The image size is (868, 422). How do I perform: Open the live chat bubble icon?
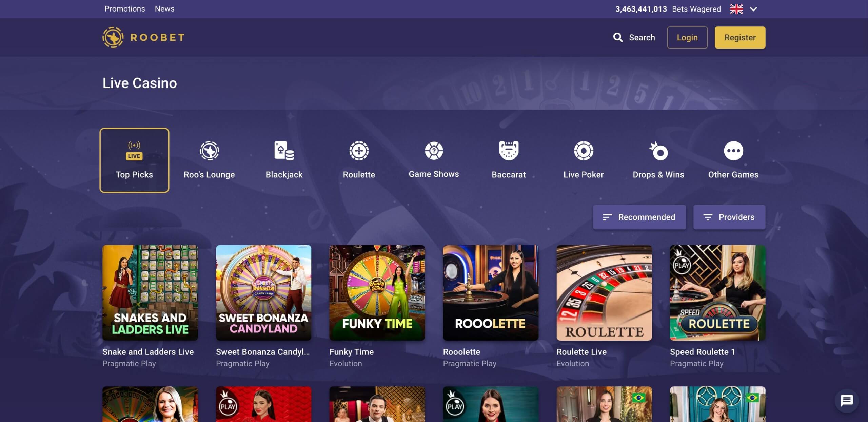click(847, 401)
